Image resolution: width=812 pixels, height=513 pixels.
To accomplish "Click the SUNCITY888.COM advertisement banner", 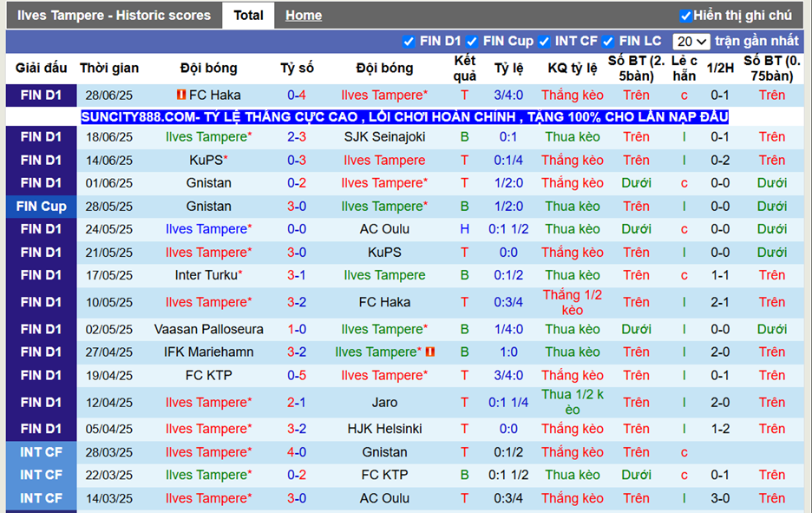I will pos(404,117).
